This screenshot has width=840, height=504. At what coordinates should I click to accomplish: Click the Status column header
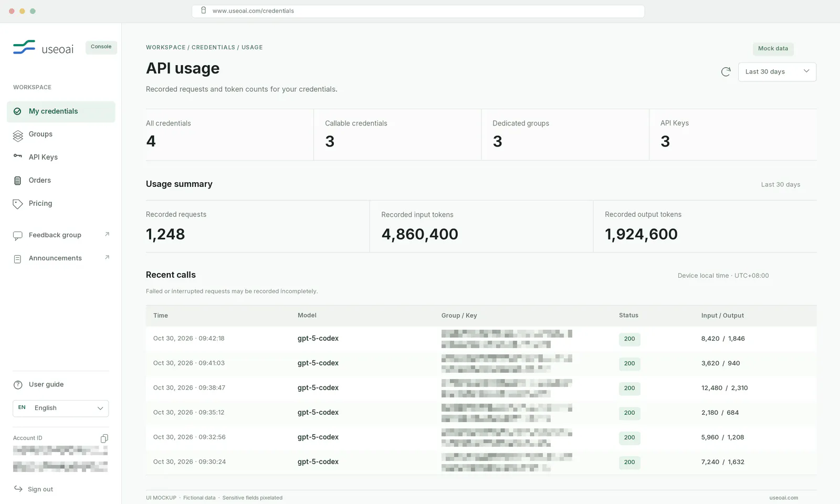(628, 316)
